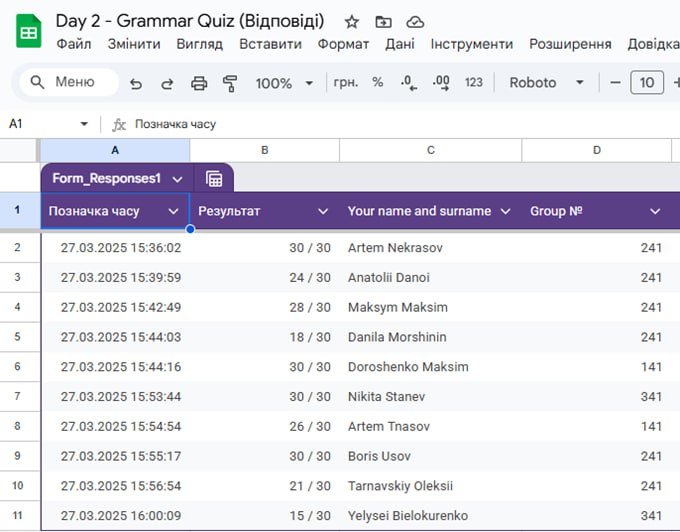
Task: Select cell with Doroshenko Maksim
Action: 431,367
